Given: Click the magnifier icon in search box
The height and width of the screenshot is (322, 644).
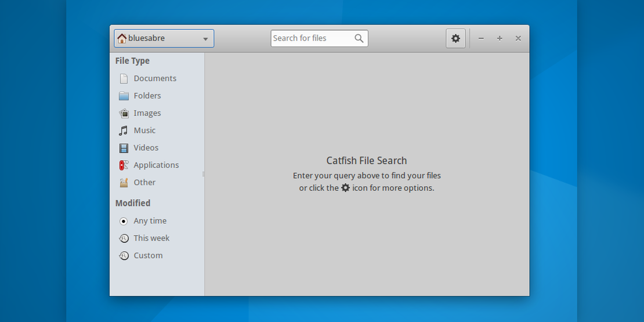Looking at the screenshot, I should [x=359, y=38].
